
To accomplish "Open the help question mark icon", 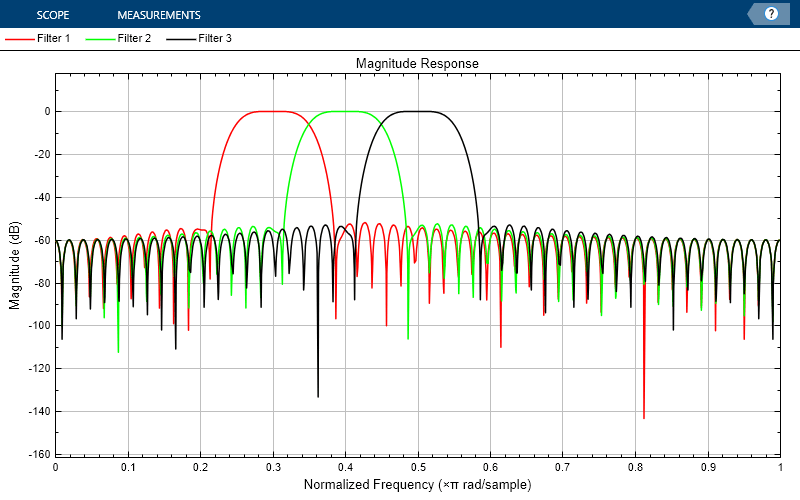I will 771,14.
